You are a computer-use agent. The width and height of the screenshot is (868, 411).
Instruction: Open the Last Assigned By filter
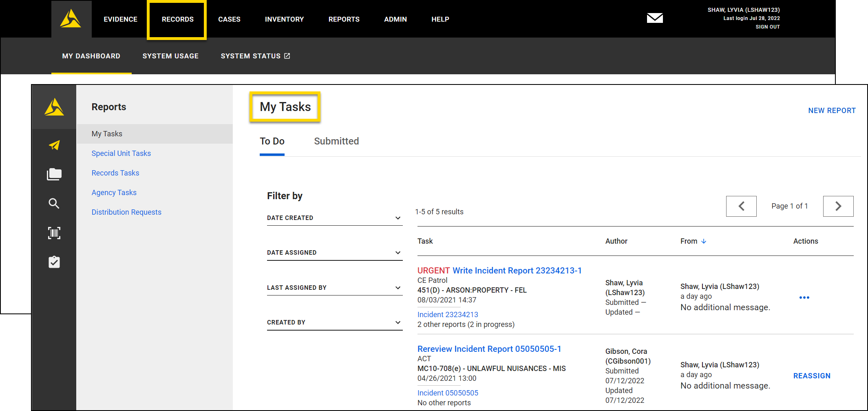coord(334,288)
